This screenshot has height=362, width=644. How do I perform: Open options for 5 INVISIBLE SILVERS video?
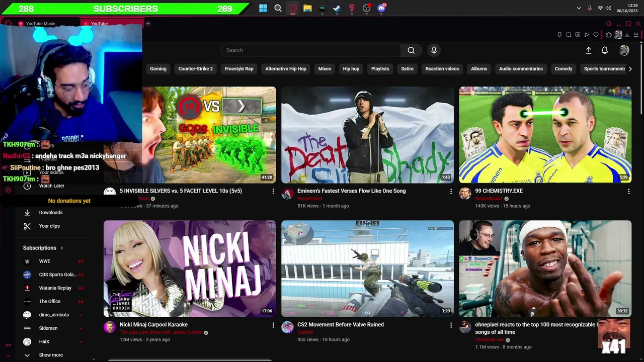tap(273, 192)
